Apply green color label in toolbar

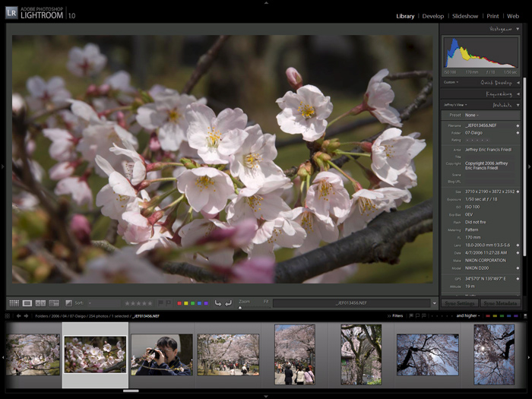click(192, 303)
